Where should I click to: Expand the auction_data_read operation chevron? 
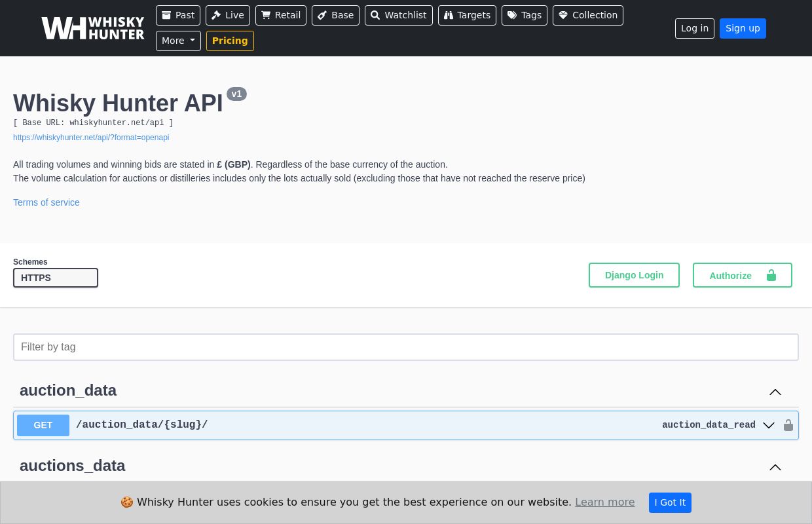click(769, 425)
